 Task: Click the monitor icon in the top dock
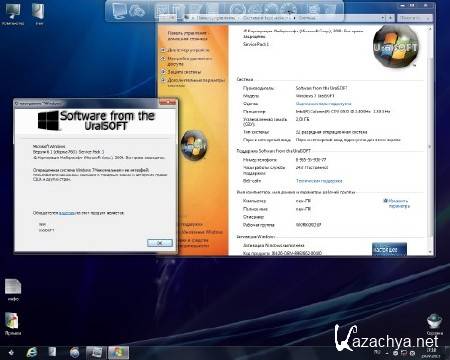click(119, 11)
